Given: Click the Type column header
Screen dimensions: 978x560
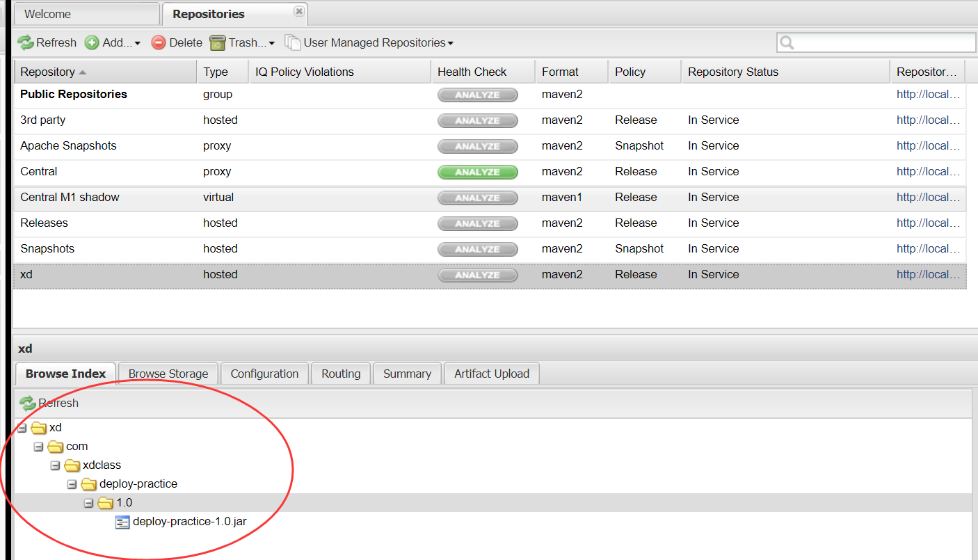Looking at the screenshot, I should (x=223, y=72).
